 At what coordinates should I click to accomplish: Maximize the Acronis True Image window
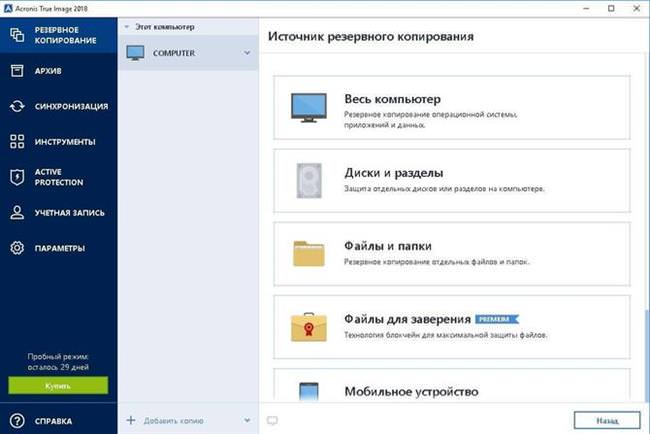pyautogui.click(x=611, y=8)
